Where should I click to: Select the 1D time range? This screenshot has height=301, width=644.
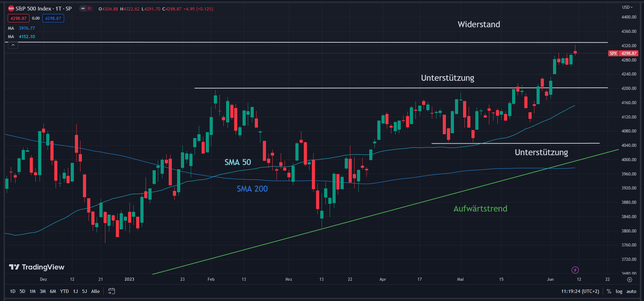[13, 291]
